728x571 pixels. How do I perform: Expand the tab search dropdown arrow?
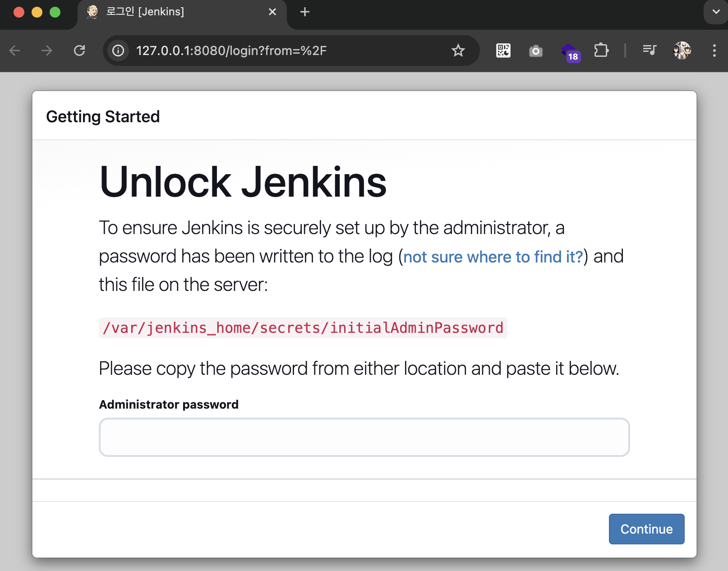tap(716, 12)
